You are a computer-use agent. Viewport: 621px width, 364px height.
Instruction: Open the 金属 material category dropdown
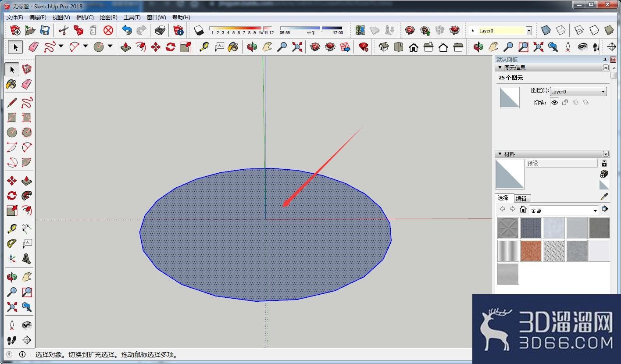coord(564,211)
